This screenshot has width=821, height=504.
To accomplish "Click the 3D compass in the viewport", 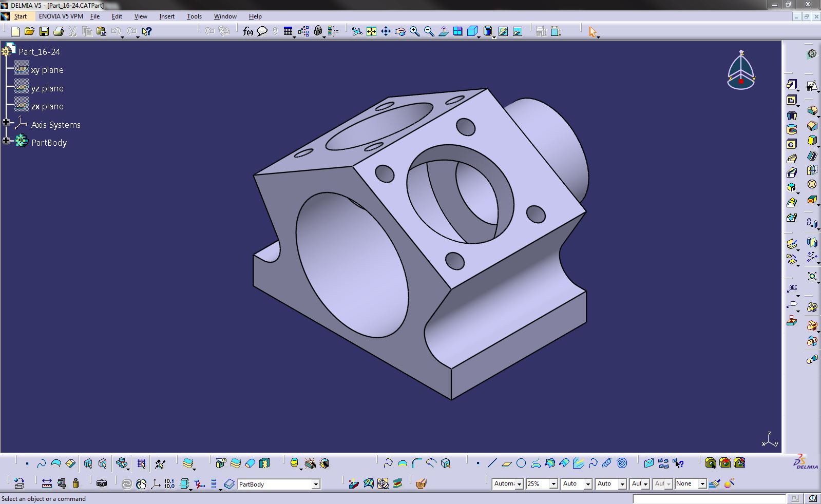I will 741,70.
